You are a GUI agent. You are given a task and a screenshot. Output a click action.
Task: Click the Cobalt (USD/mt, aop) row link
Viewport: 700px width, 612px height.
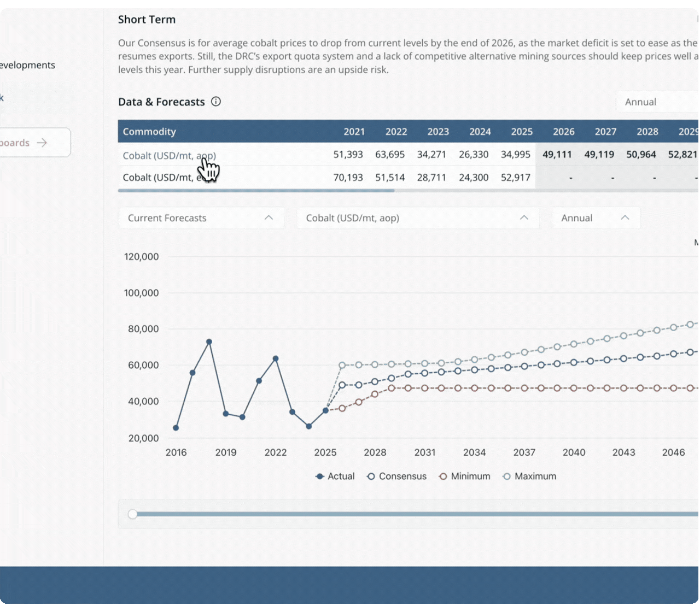point(169,156)
